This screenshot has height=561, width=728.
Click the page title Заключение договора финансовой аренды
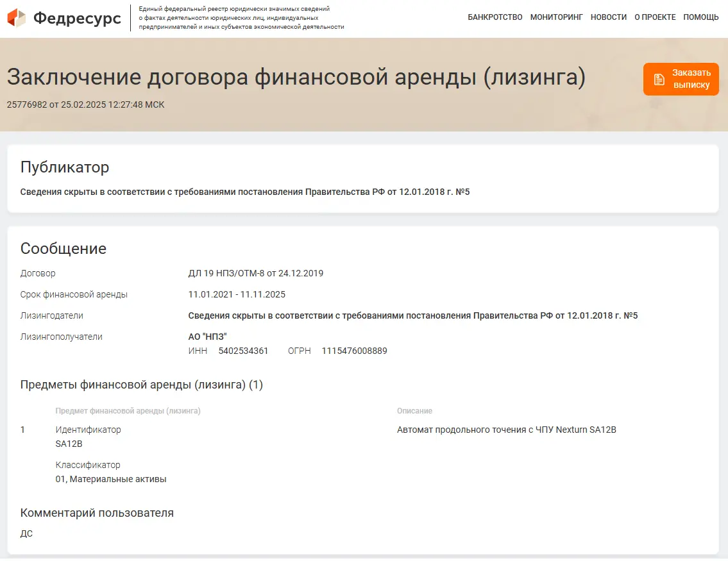pos(296,76)
